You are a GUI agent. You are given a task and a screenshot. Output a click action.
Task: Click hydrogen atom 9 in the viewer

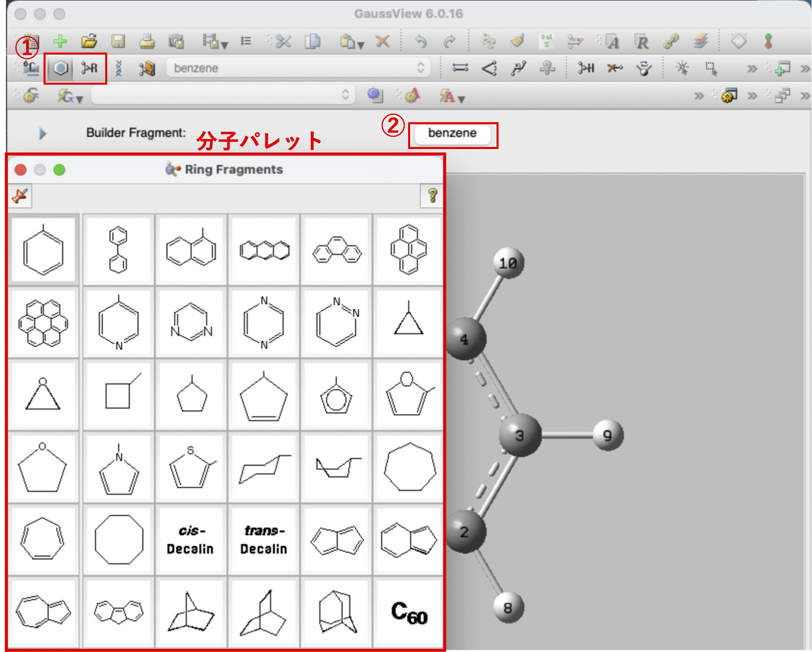607,435
